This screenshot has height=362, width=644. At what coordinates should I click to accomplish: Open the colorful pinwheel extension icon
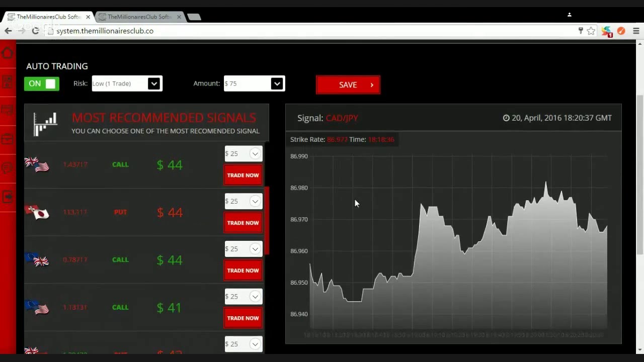(607, 31)
